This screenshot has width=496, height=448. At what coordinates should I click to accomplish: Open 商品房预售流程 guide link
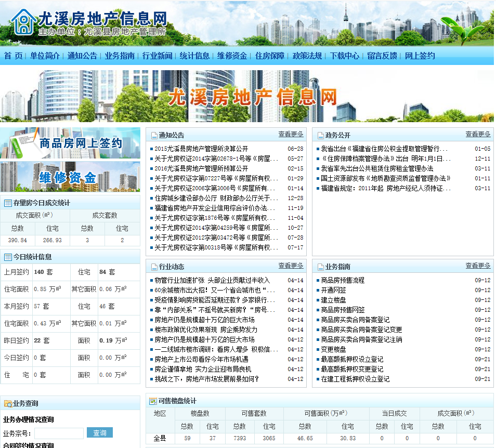point(343,280)
